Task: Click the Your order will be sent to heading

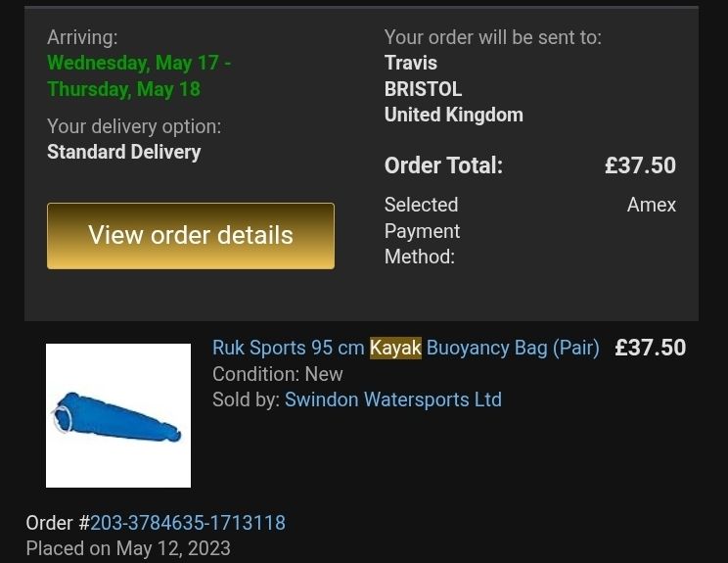Action: coord(492,37)
